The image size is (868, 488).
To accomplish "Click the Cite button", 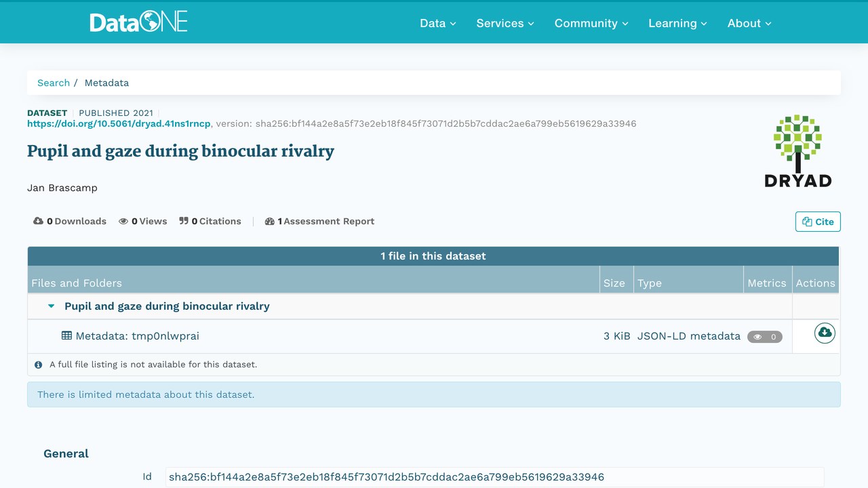I will pyautogui.click(x=818, y=222).
